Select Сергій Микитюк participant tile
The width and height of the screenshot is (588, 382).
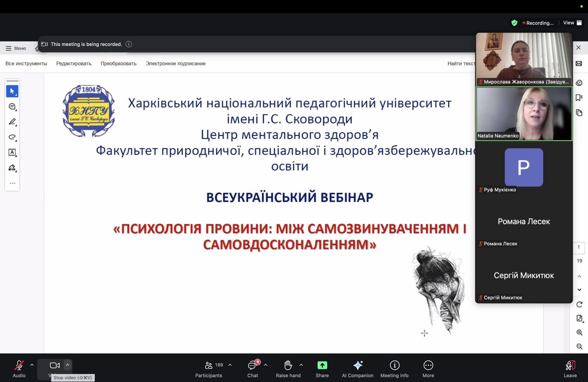tap(524, 275)
